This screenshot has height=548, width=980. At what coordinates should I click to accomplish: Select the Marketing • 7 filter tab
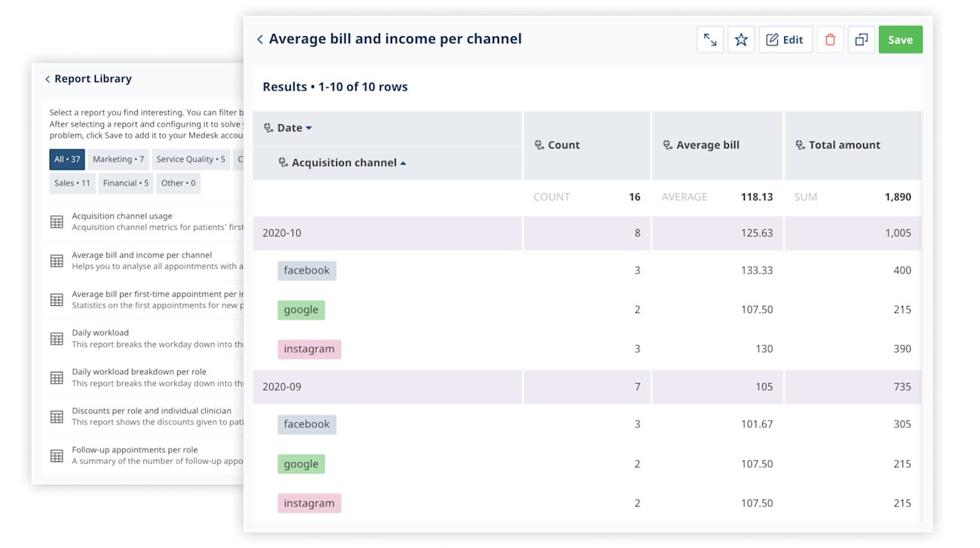[118, 159]
